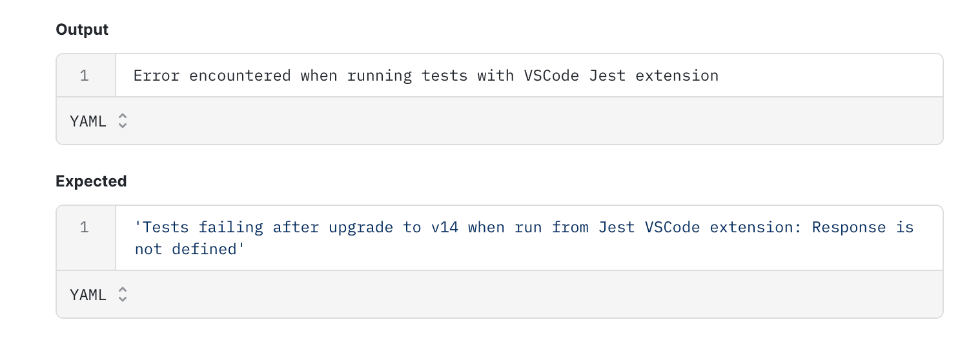Select line number 1 in Expected editor

point(85,227)
